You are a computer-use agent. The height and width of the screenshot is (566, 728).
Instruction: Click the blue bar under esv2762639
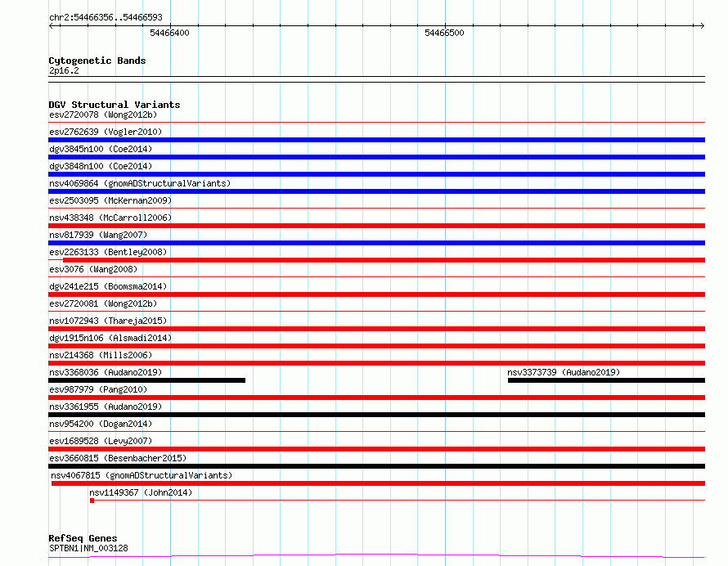(376, 140)
